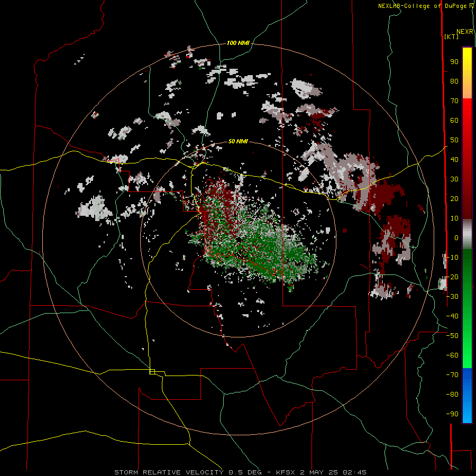Click the -30 tick label on the scale
Image resolution: width=476 pixels, height=476 pixels.
[452, 297]
